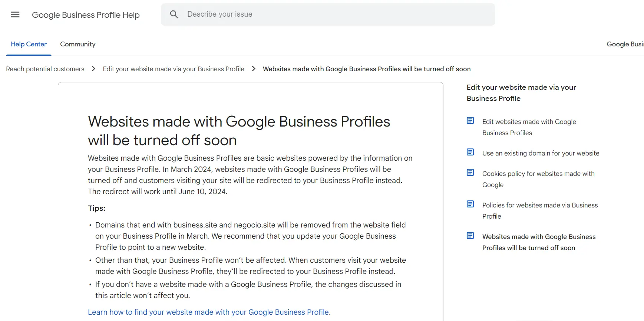
Task: Click sidebar heading Edit your website made via your Business Profile
Action: click(x=521, y=93)
